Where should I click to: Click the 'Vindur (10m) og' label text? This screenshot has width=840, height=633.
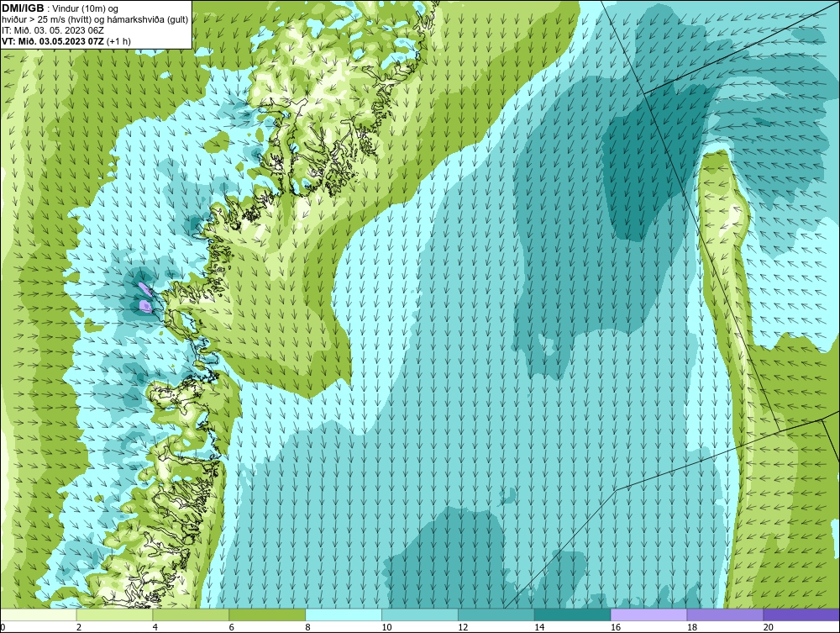pos(86,9)
